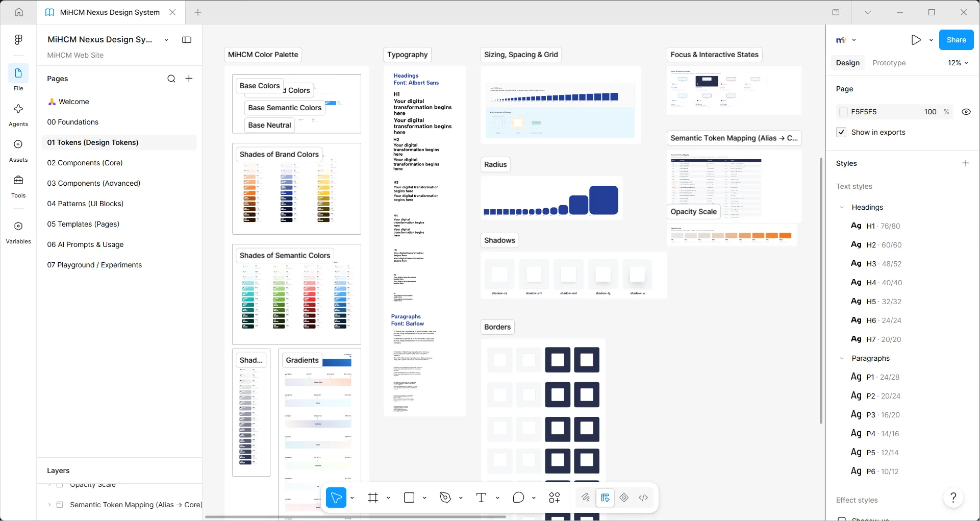Viewport: 980px width, 521px height.
Task: Select the Opacity Scale frame label
Action: 693,212
